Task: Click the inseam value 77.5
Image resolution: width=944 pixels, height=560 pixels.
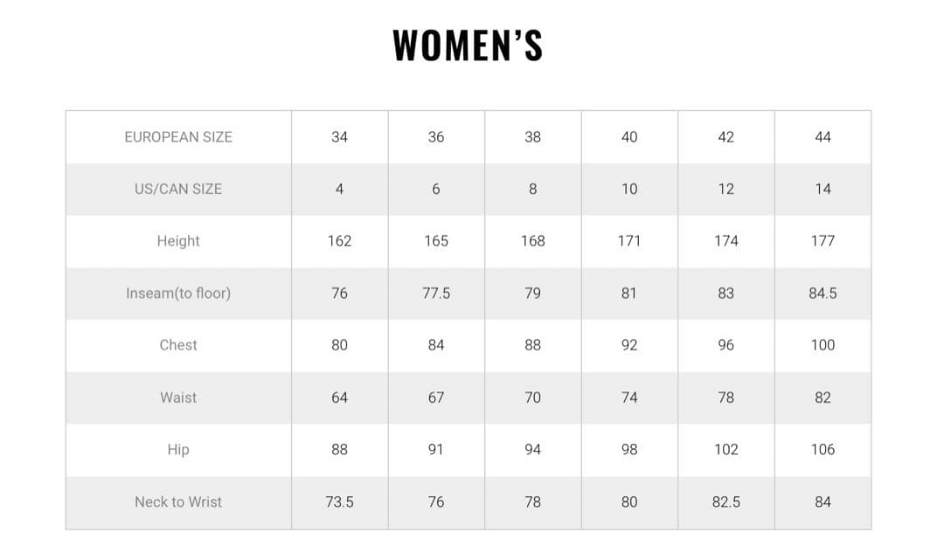Action: [x=436, y=294]
